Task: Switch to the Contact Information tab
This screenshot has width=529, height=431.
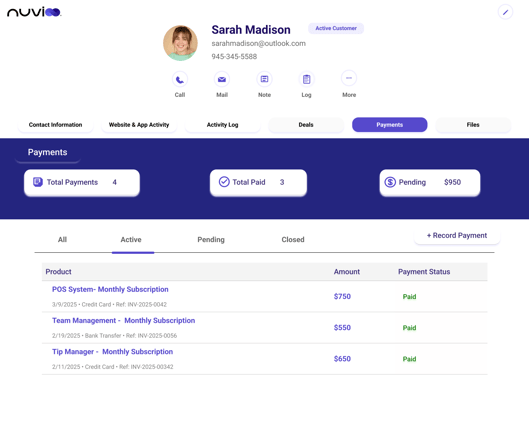Action: (x=55, y=125)
